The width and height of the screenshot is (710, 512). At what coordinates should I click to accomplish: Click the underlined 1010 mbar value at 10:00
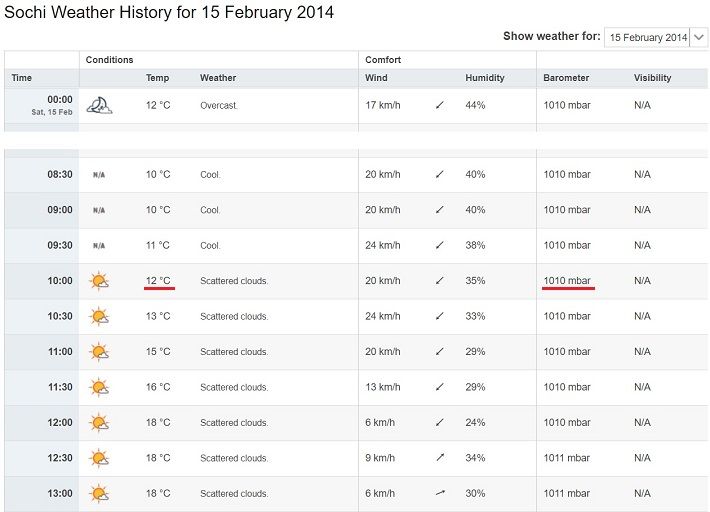[567, 281]
